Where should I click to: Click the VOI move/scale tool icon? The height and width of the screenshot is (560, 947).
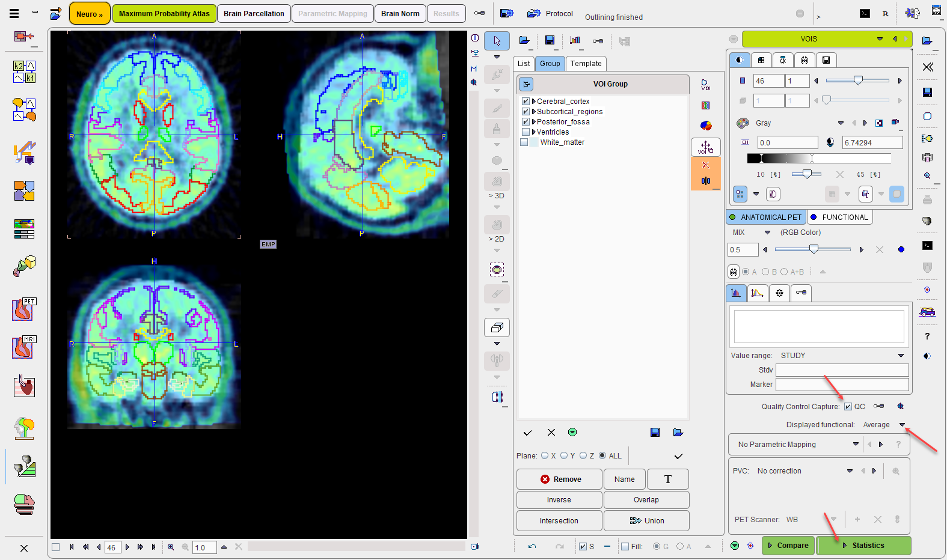point(706,147)
